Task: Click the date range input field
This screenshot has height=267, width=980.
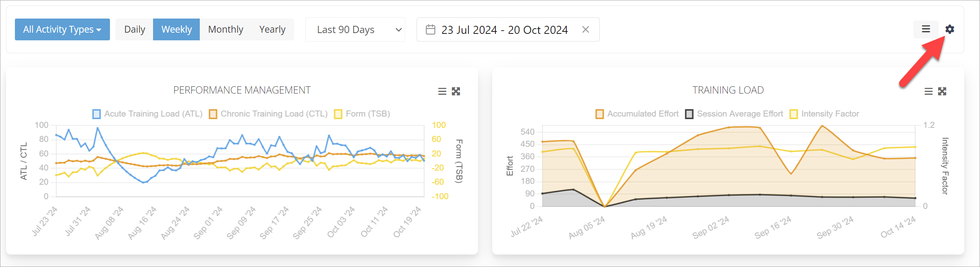Action: pos(504,29)
